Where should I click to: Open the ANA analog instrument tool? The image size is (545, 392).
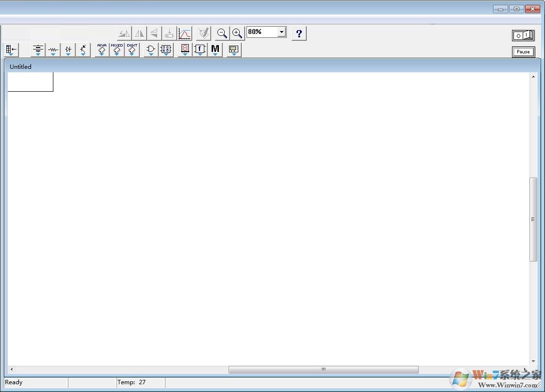coord(101,49)
